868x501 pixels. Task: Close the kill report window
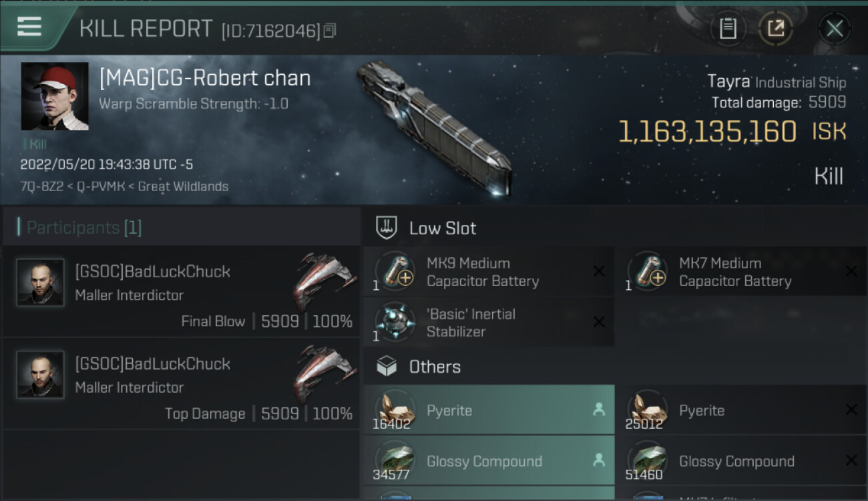[x=835, y=28]
